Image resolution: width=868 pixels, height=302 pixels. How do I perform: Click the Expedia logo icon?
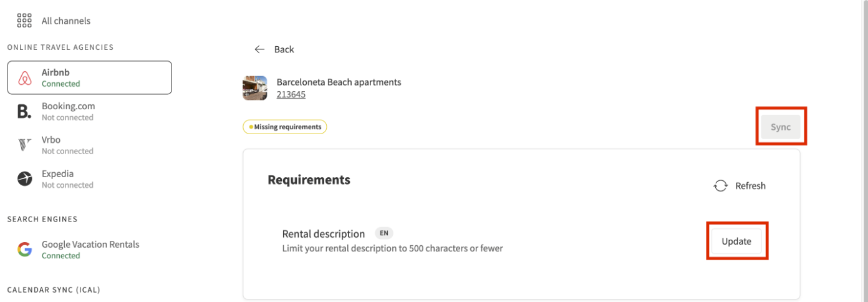(x=24, y=179)
